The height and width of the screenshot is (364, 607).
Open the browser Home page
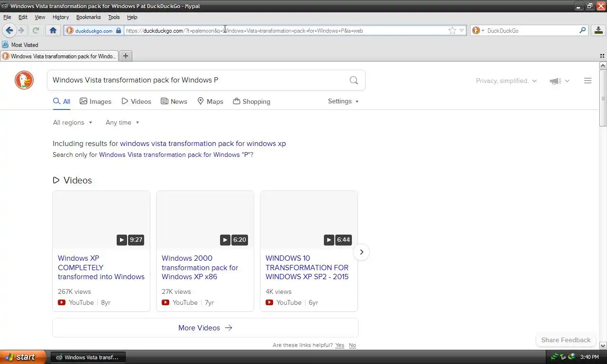click(53, 30)
